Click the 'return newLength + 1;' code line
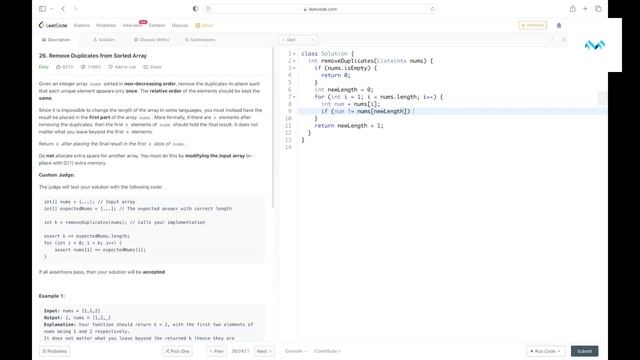This screenshot has width=640, height=360. pyautogui.click(x=349, y=126)
